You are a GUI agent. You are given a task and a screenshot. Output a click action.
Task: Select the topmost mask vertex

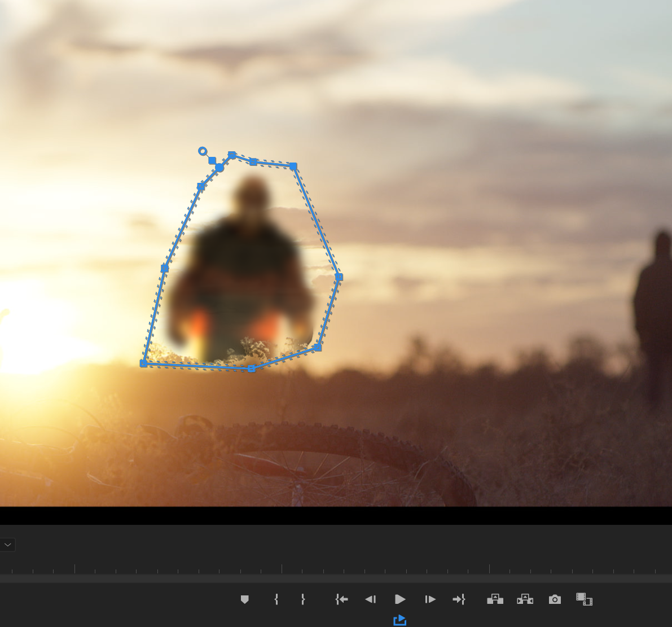click(x=232, y=155)
